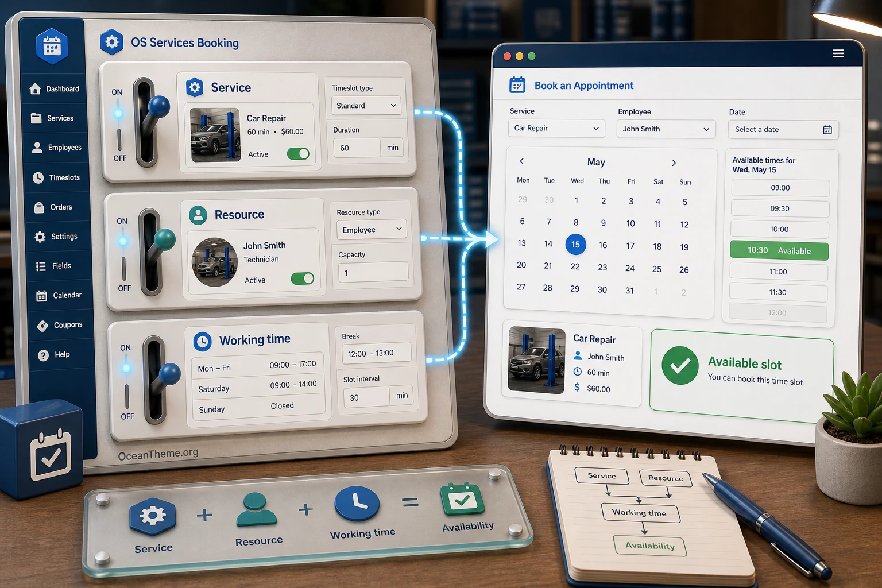Click the Resource person icon on plaque
This screenshot has width=882, height=588.
tap(257, 510)
